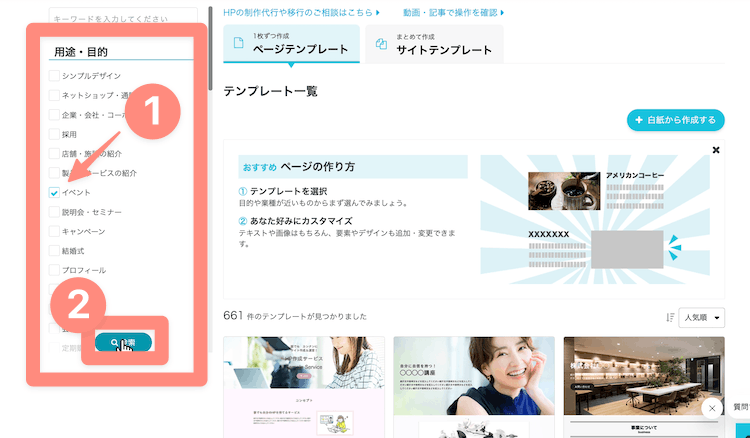Click the American coffee illustration image
750x438 pixels.
564,191
